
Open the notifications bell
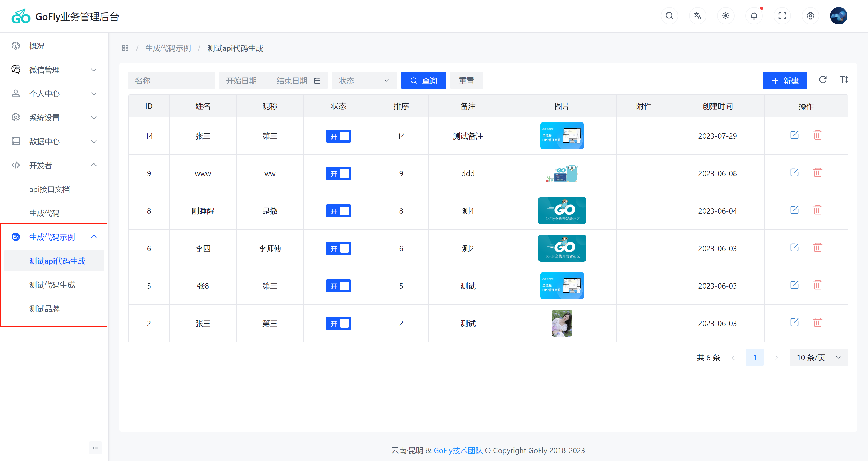click(x=754, y=16)
